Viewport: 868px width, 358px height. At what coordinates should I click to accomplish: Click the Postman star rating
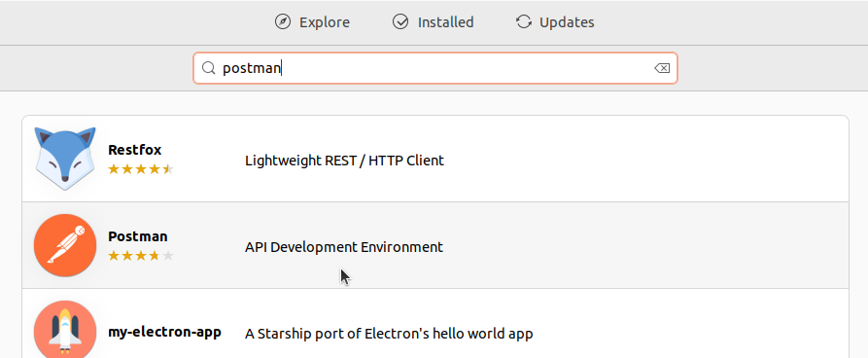point(141,256)
